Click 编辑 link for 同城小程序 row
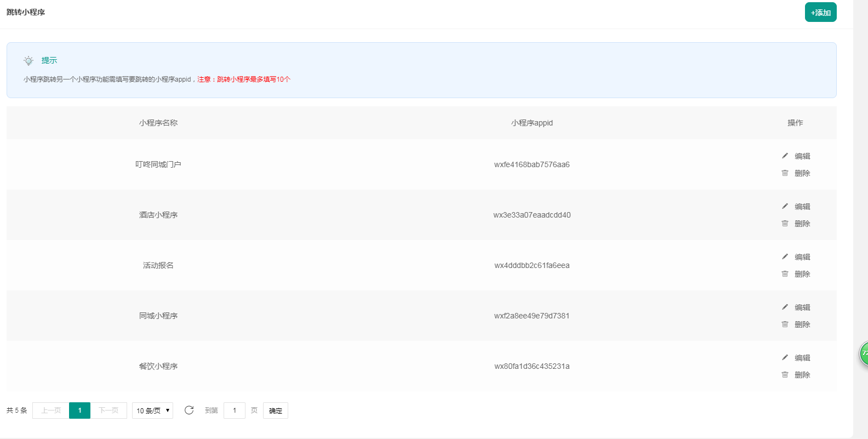The image size is (868, 439). coord(802,307)
